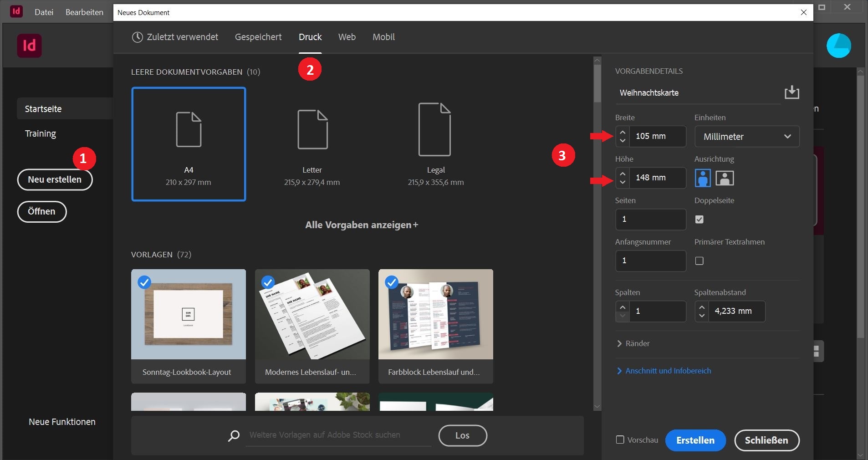
Task: Click the InDesign home logo icon
Action: coord(29,46)
